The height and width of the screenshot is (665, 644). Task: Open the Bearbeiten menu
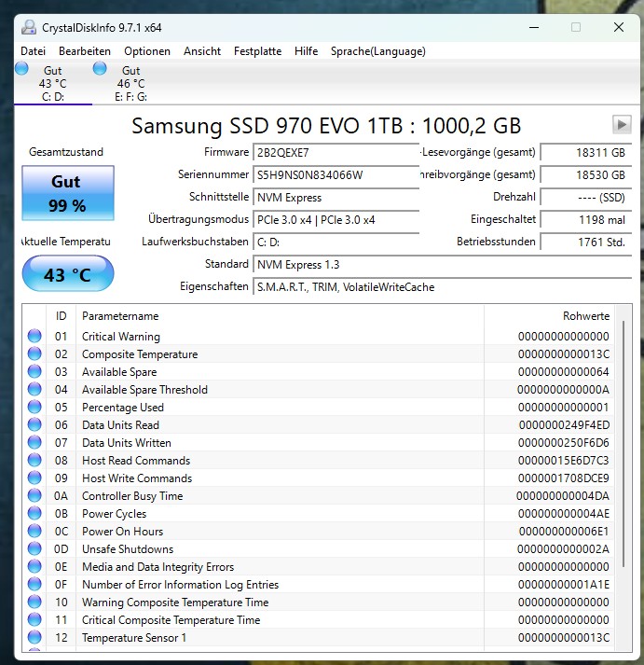tap(85, 51)
